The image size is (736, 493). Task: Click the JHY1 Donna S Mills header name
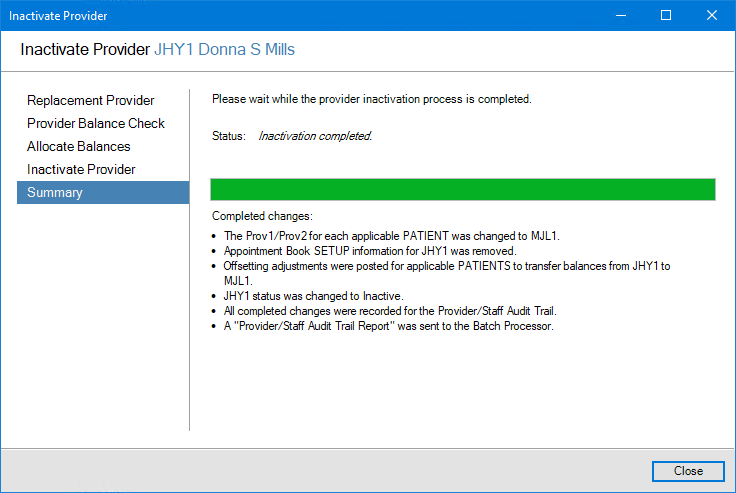224,50
